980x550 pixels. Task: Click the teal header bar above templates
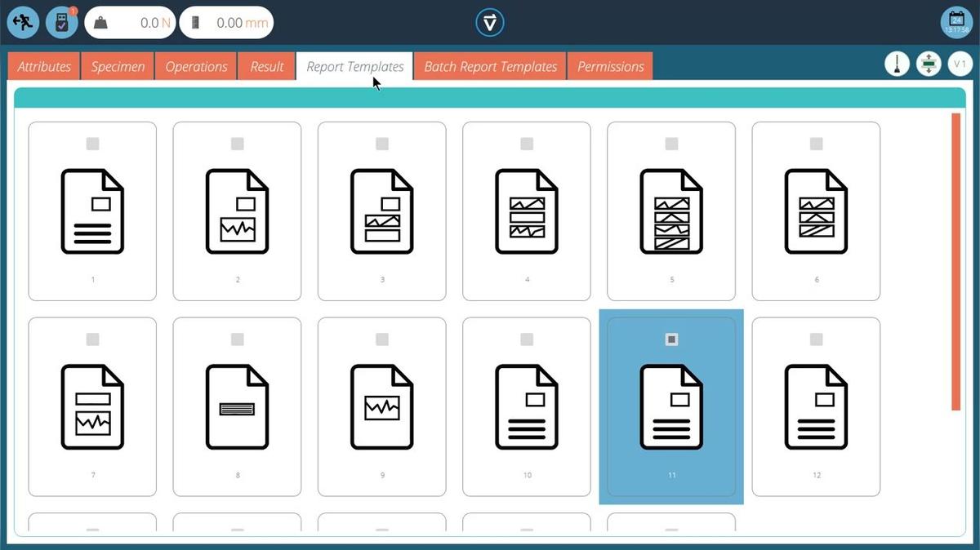[490, 98]
